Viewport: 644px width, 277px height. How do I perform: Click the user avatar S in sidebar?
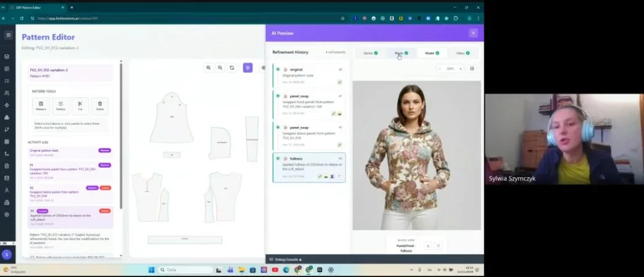(x=7, y=255)
